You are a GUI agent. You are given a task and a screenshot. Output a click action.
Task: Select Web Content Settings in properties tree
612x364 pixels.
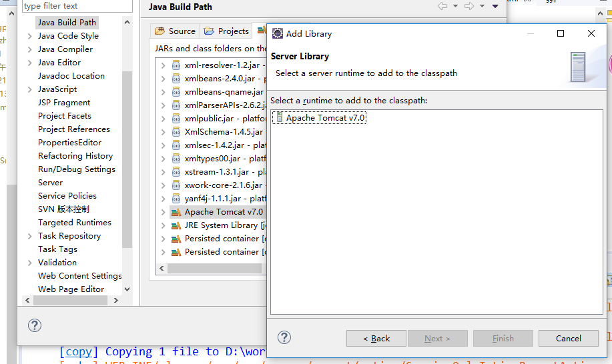click(79, 276)
